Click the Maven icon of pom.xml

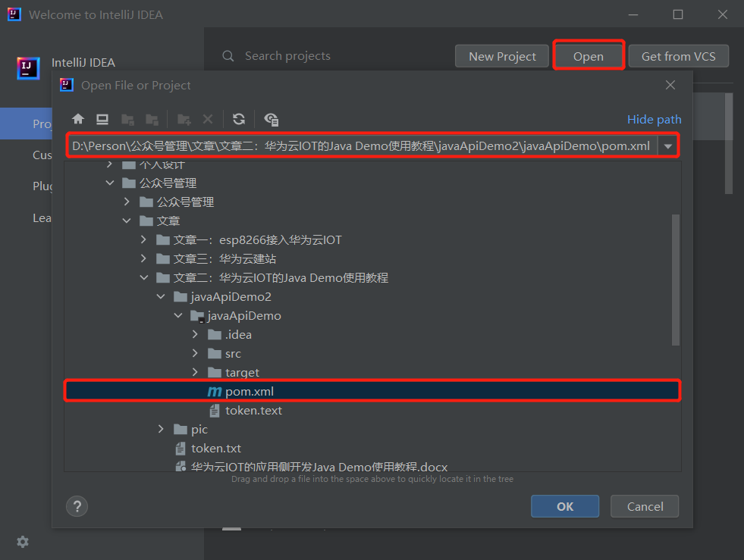(215, 392)
